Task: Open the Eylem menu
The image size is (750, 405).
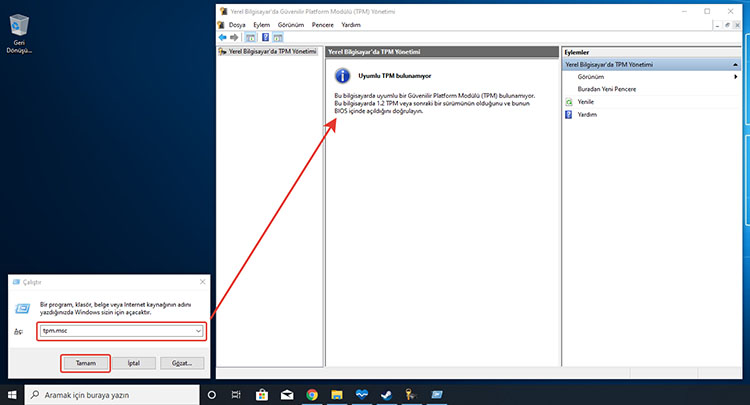Action: (262, 24)
